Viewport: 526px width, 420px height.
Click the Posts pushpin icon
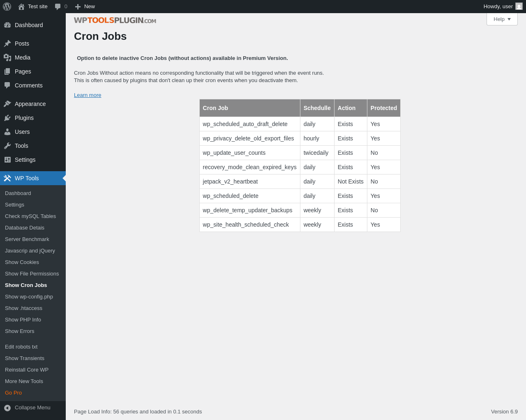(x=7, y=44)
